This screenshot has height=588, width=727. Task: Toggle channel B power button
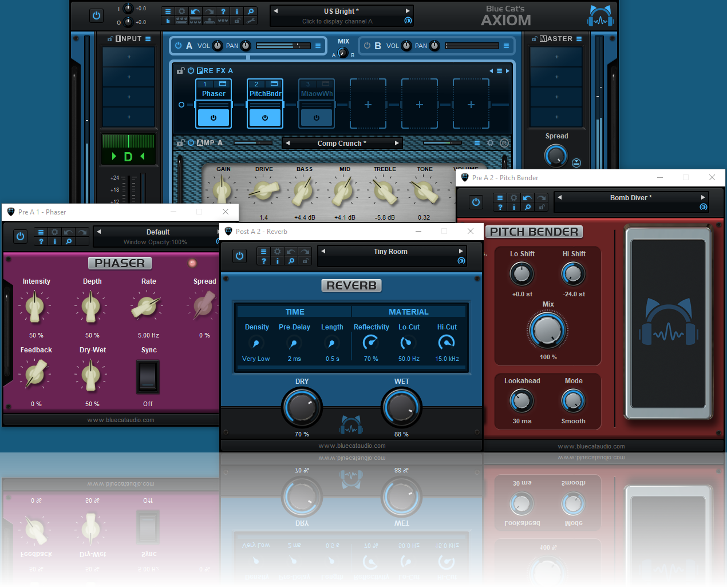tap(367, 46)
